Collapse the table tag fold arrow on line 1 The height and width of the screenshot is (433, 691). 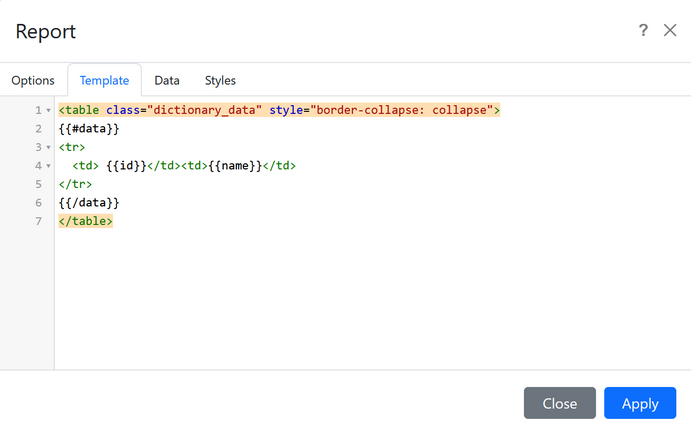tap(48, 110)
